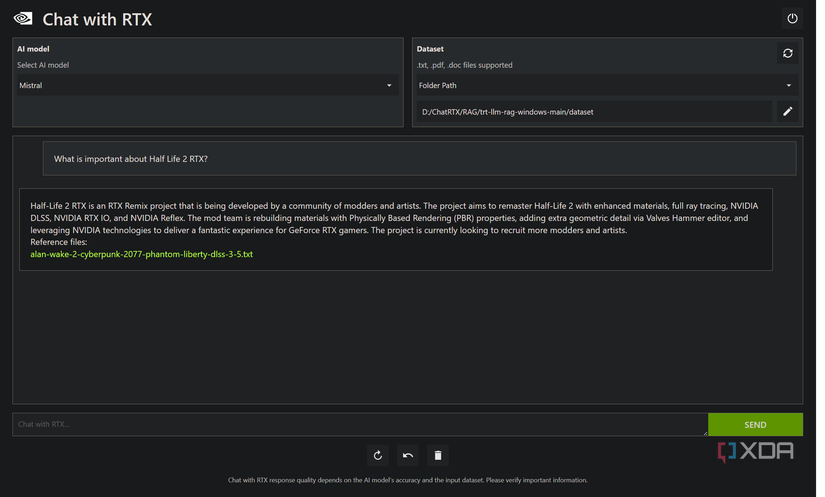Edit folder path with the pencil icon
Image resolution: width=825 pixels, height=497 pixels.
click(787, 111)
